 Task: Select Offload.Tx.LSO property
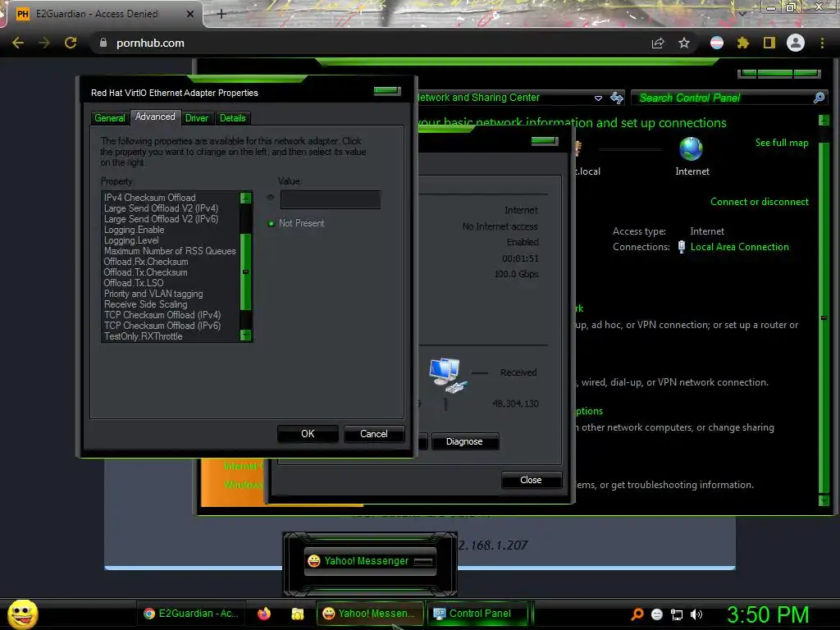coord(134,283)
